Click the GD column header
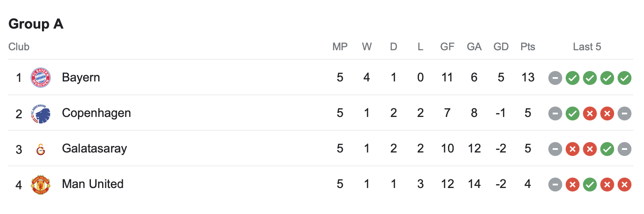644x214 pixels. coord(501,47)
